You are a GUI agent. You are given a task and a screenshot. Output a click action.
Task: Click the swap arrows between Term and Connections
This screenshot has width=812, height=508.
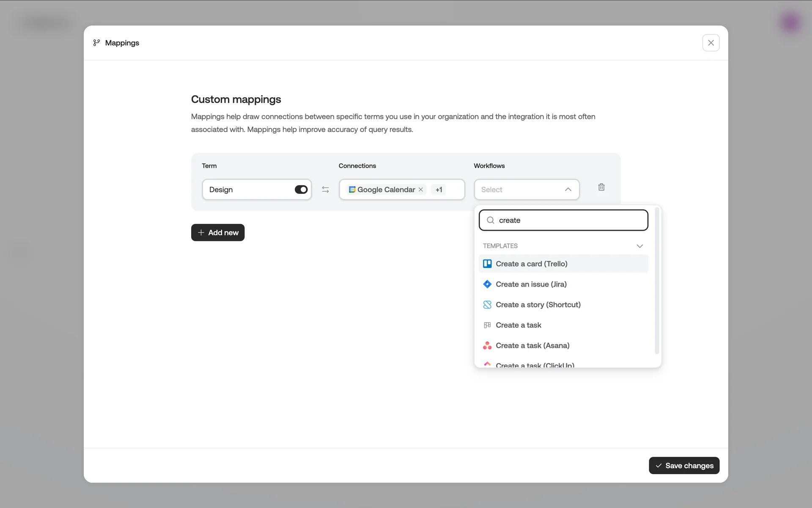pos(325,190)
